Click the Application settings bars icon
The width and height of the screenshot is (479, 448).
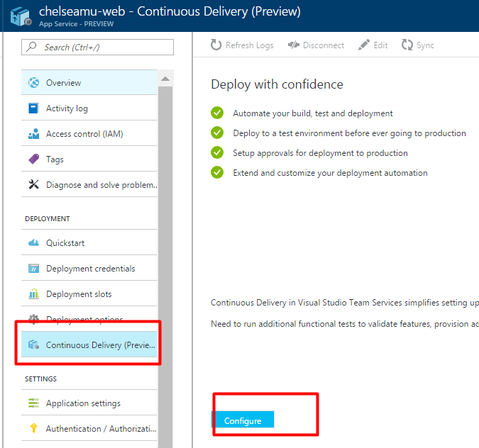coord(33,403)
